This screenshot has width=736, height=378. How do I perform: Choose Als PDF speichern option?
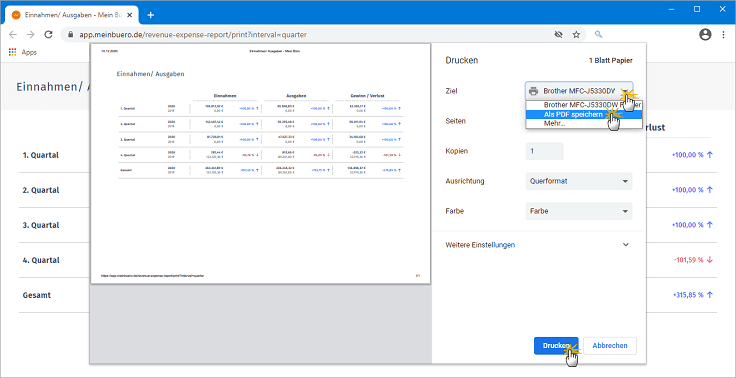point(584,114)
